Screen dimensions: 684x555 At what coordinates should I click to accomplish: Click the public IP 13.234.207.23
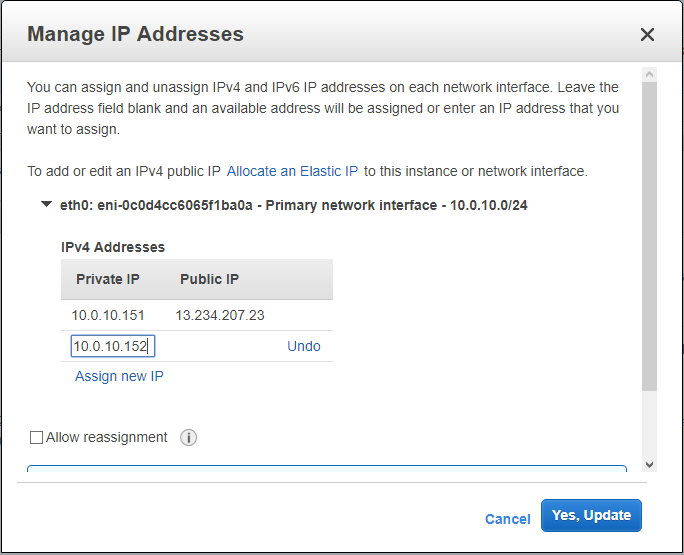220,315
